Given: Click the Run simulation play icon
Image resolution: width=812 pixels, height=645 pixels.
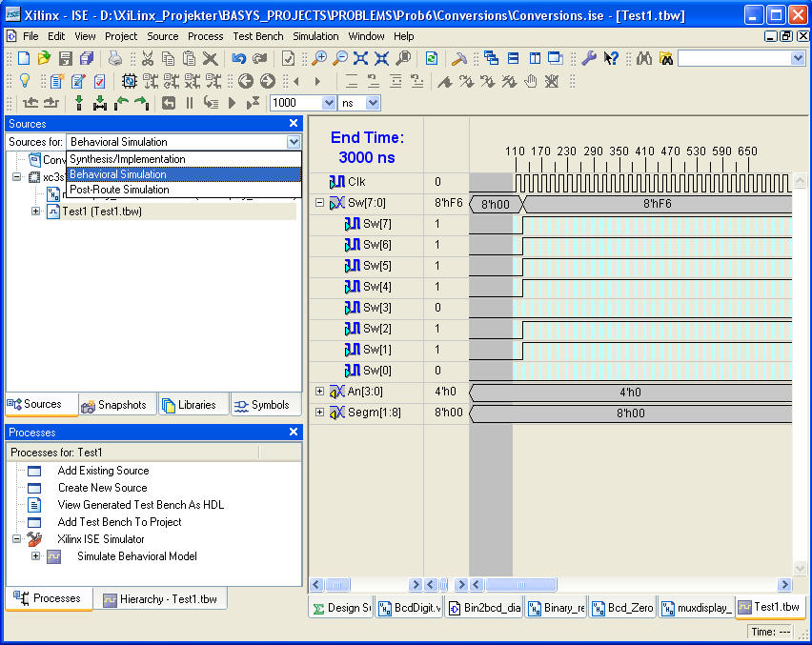Looking at the screenshot, I should 232,103.
